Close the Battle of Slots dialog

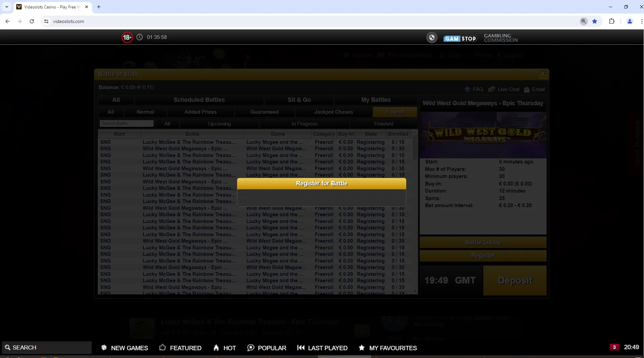(543, 74)
